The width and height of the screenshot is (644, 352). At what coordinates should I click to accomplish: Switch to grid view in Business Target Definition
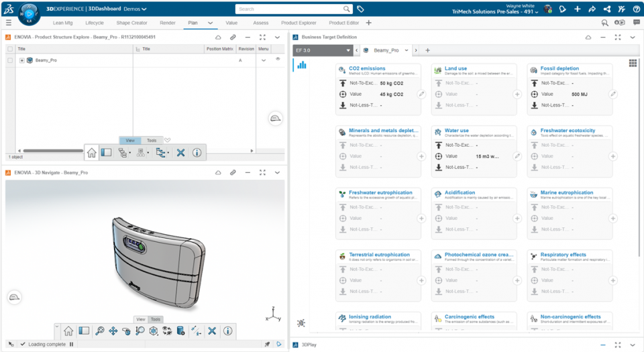click(633, 63)
